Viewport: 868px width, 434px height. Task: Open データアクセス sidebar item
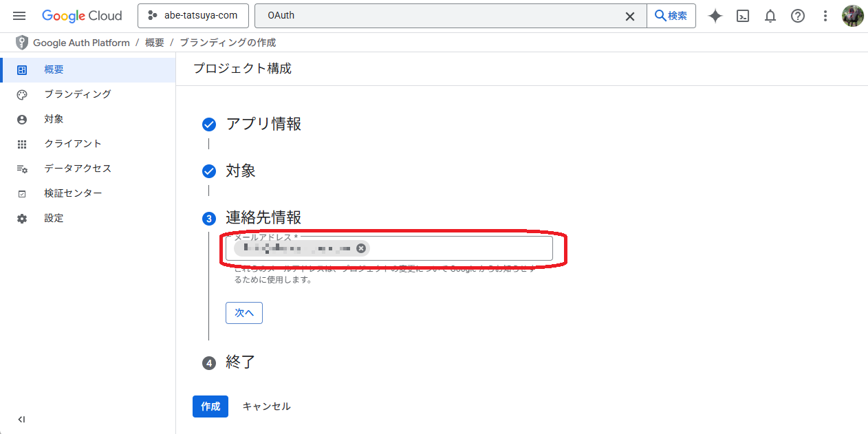(77, 169)
